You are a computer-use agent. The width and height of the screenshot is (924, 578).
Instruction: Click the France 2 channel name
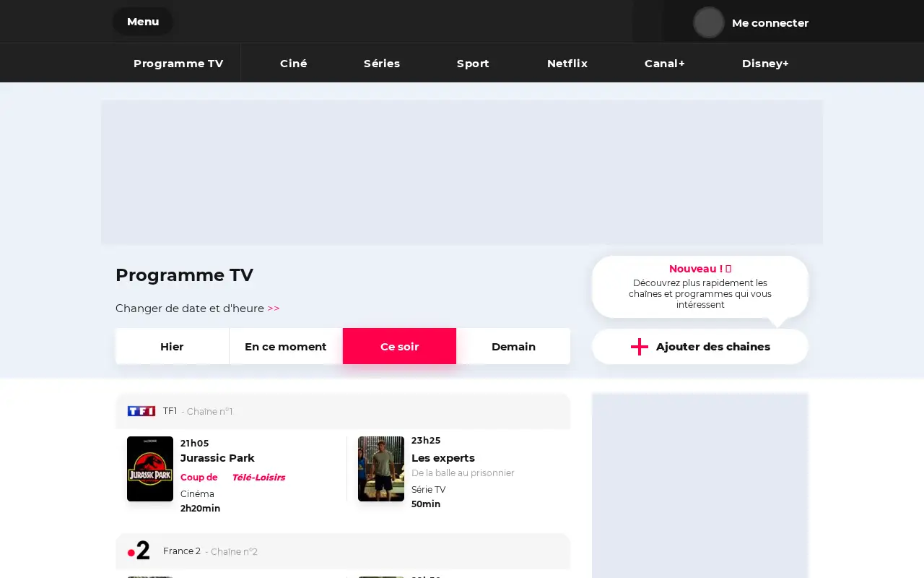point(182,551)
